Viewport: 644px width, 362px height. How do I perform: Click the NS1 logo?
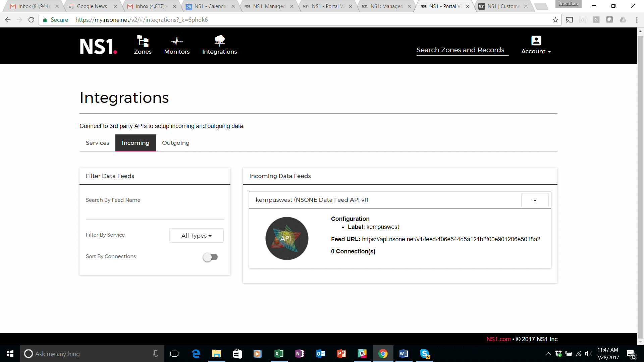pyautogui.click(x=98, y=46)
